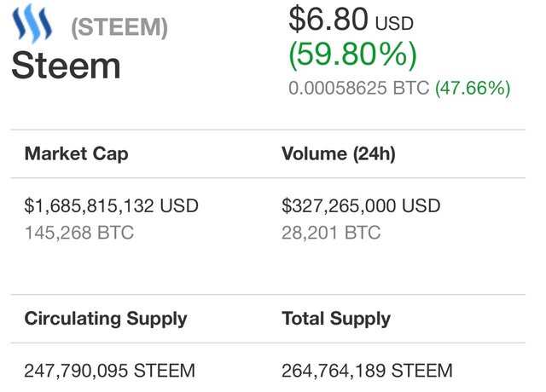546x392 pixels.
Task: Click the BTC unit label in price row
Action: click(411, 88)
